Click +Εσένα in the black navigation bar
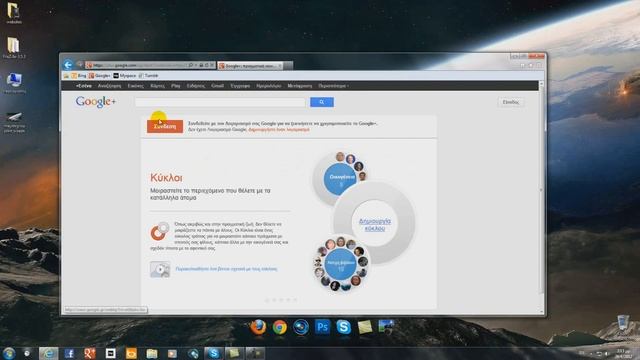Image resolution: width=640 pixels, height=360 pixels. tap(84, 86)
